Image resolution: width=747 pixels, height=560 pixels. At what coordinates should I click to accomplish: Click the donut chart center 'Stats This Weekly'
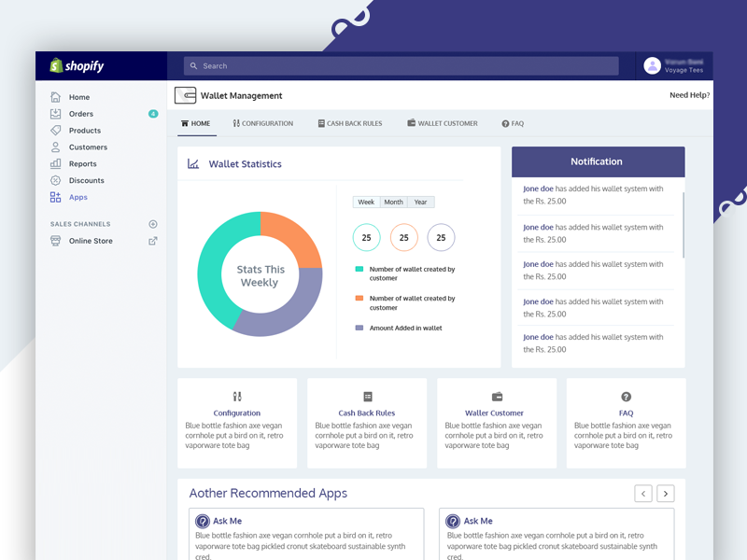coord(261,275)
